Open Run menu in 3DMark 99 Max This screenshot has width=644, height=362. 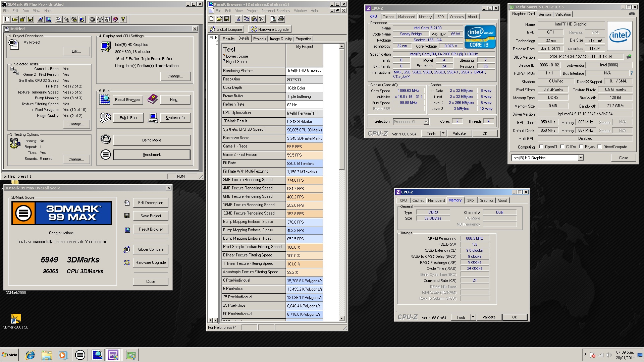(x=25, y=11)
